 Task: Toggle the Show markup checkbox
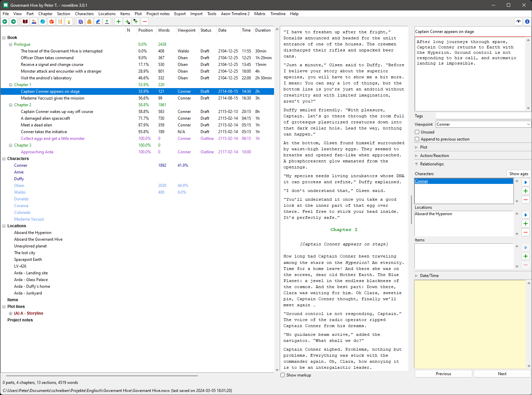(x=283, y=375)
